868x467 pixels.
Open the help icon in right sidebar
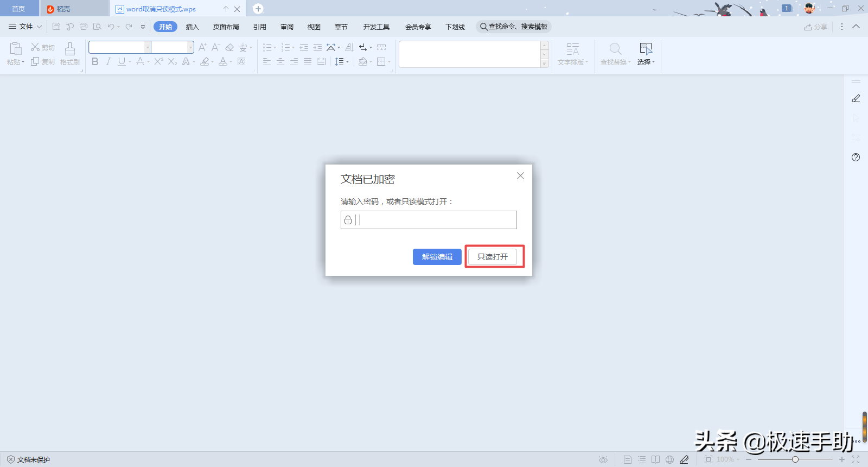(856, 157)
